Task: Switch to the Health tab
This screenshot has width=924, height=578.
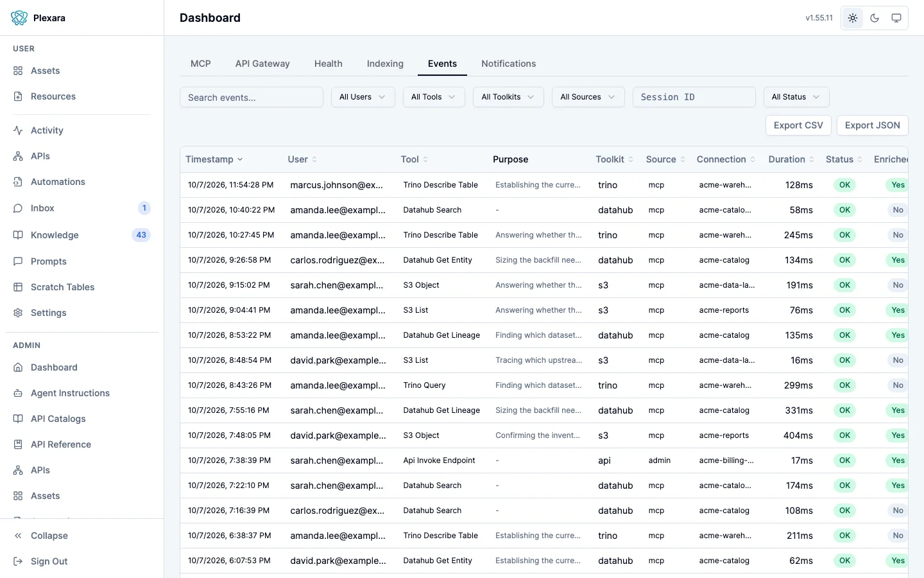Action: (x=329, y=64)
